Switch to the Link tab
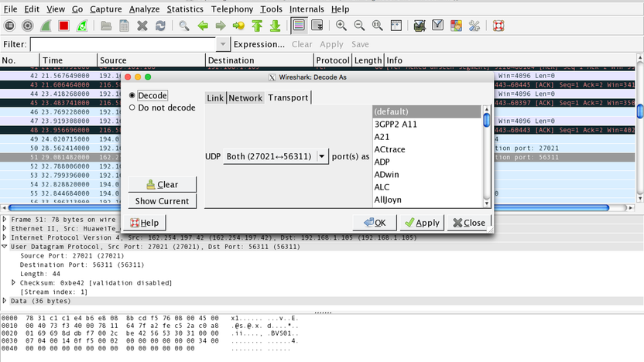The height and width of the screenshot is (362, 644). click(215, 97)
